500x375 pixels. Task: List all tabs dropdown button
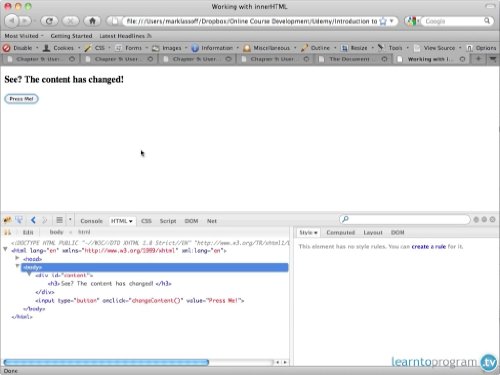tap(492, 59)
